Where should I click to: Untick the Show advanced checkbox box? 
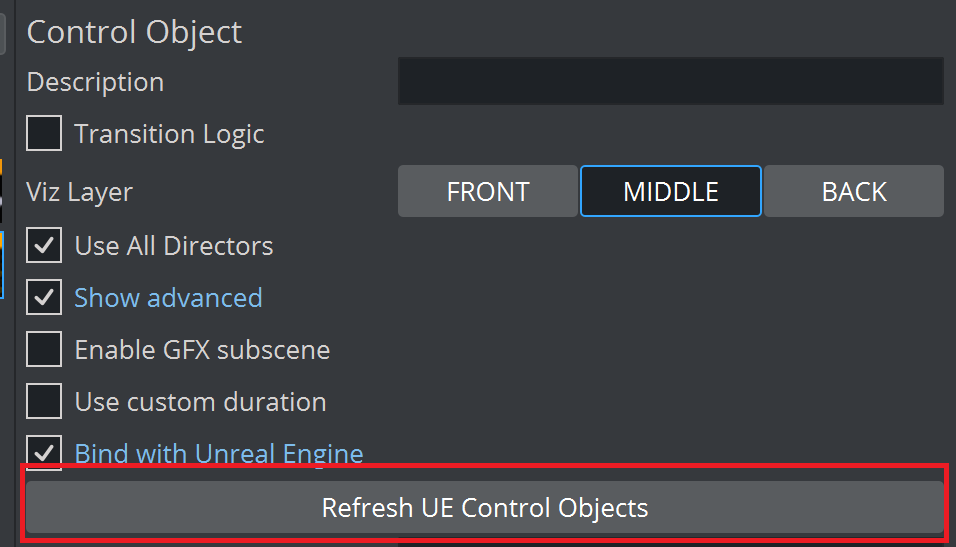(x=44, y=298)
